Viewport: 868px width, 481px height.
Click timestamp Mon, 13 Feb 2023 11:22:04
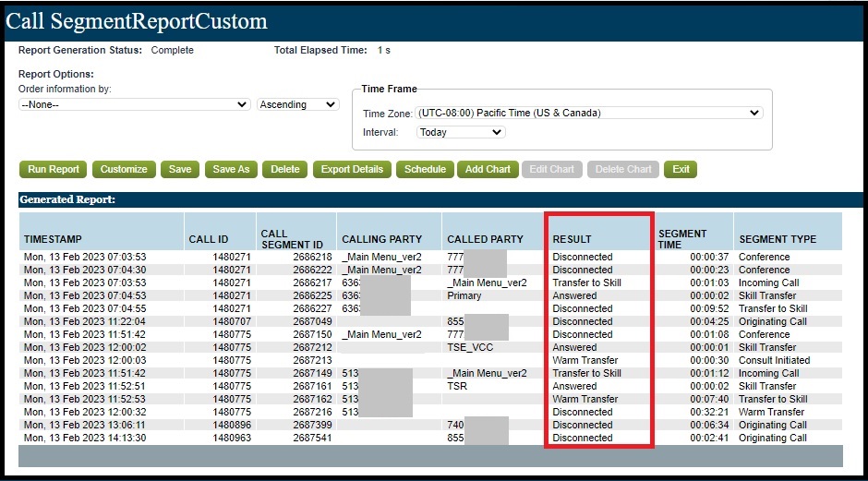click(x=85, y=321)
